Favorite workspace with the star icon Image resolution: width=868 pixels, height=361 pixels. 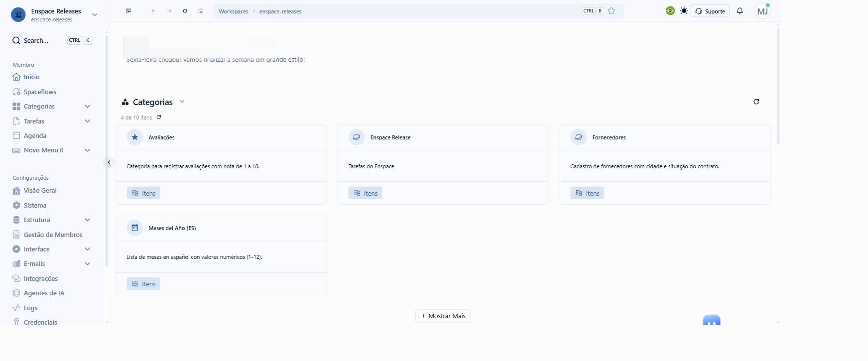[612, 11]
